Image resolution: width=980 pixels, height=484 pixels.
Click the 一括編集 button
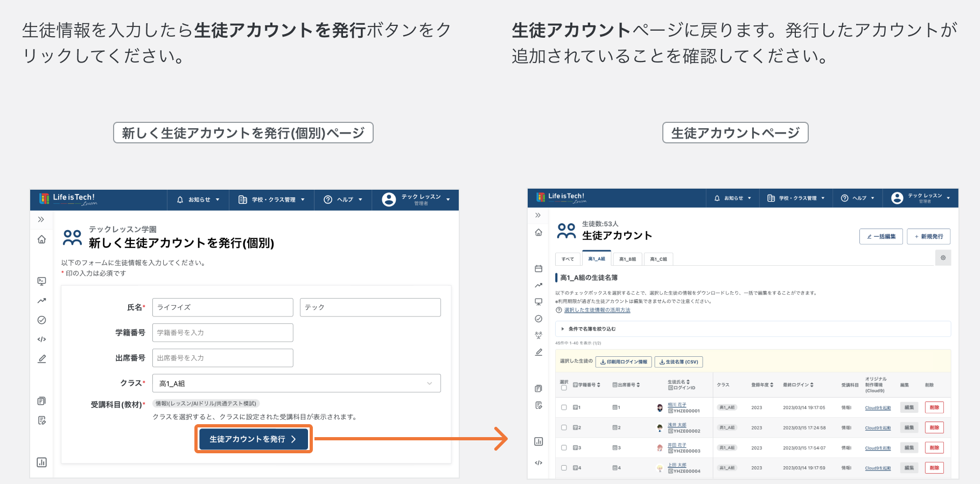[881, 237]
